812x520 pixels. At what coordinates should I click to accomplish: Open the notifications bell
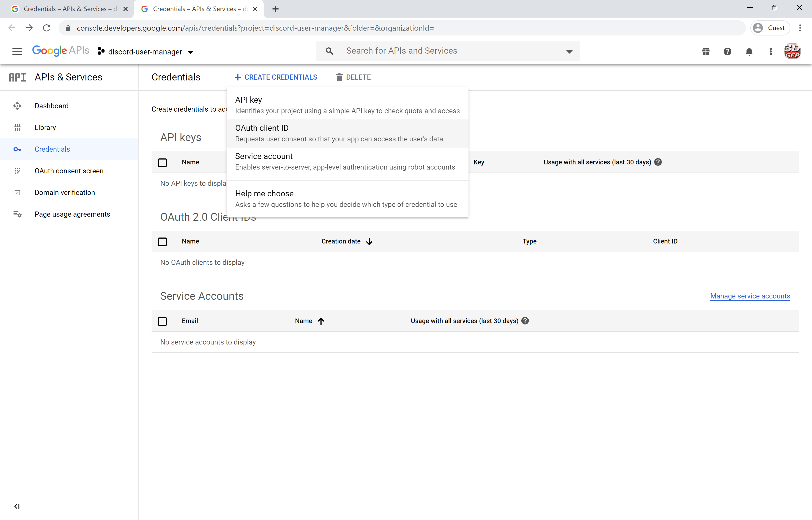[x=749, y=51]
